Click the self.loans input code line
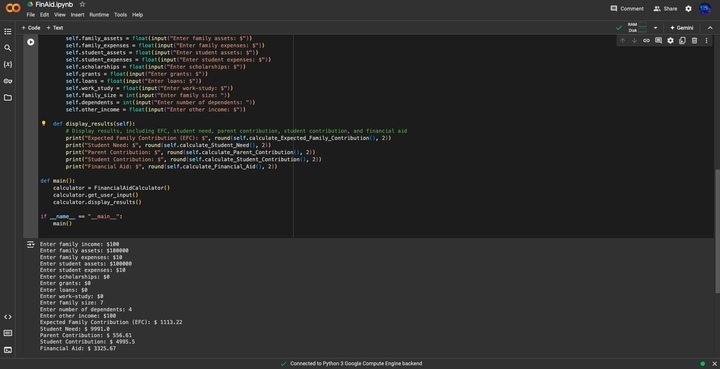The height and width of the screenshot is (369, 720). 134,81
